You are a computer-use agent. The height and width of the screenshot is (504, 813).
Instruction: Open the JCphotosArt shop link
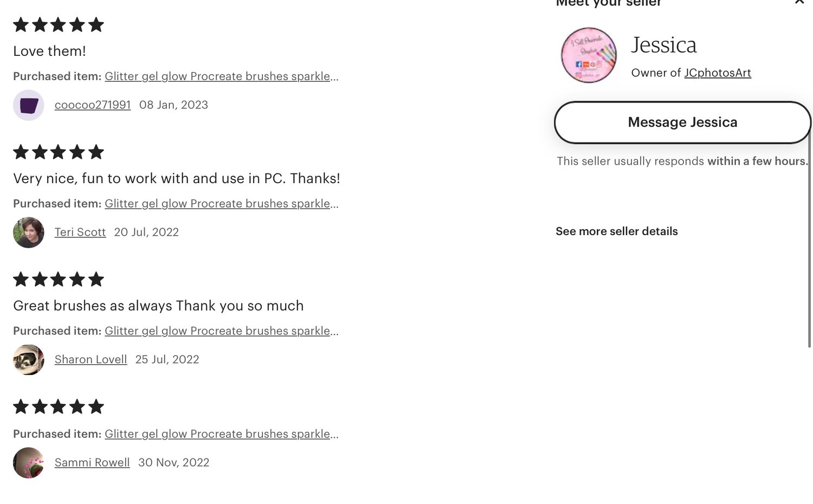coord(718,73)
